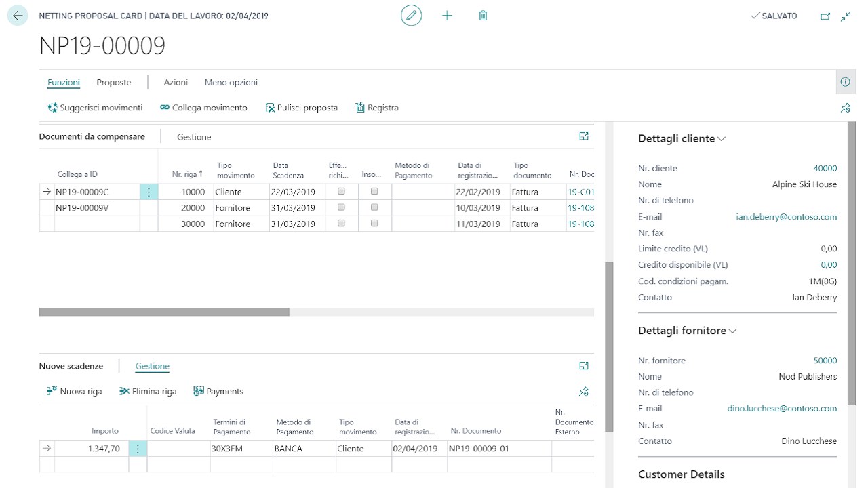Open the Azioni menu tab
Image resolution: width=868 pixels, height=488 pixels.
176,83
